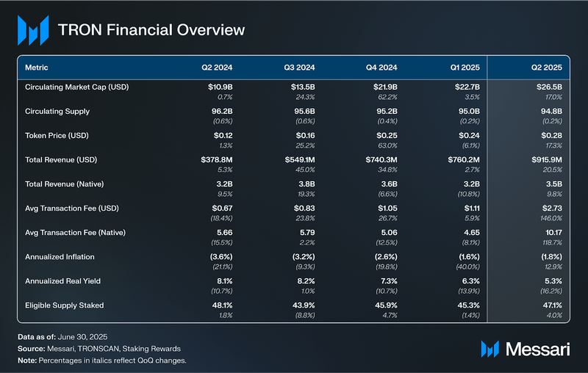This screenshot has height=373, width=588.
Task: Click the $2.73 average fee value
Action: click(552, 209)
